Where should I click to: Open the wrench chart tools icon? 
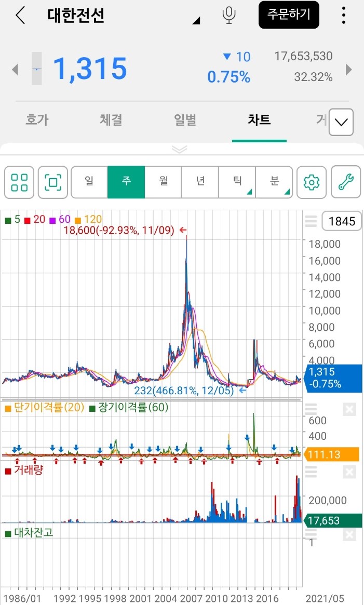click(x=346, y=182)
